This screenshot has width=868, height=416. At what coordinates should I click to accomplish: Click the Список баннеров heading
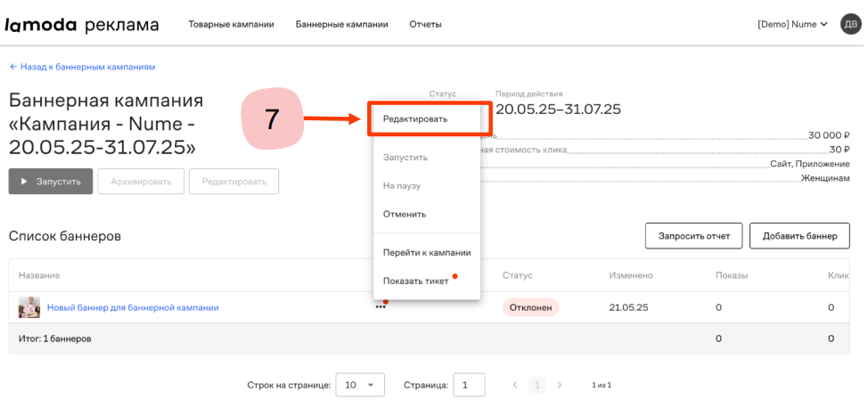[65, 236]
